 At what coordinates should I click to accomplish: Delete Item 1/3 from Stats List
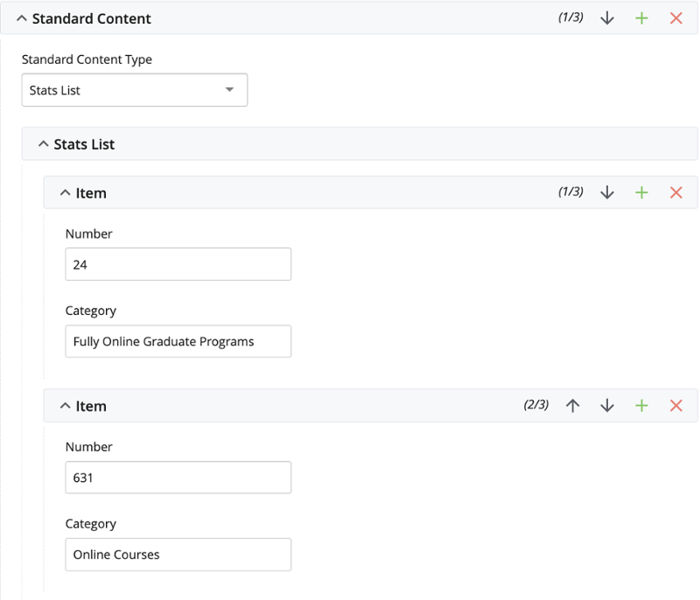[676, 192]
